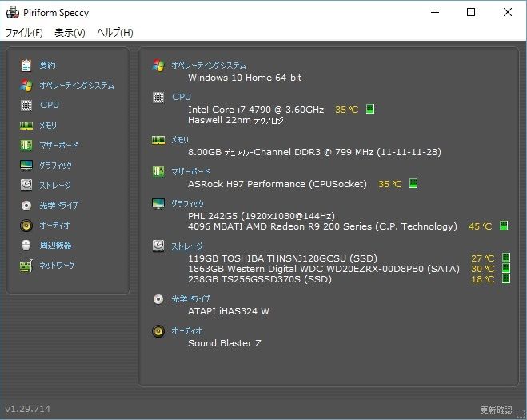This screenshot has width=527, height=420.
Task: Select オーディオ in the sidebar
Action: (x=54, y=225)
